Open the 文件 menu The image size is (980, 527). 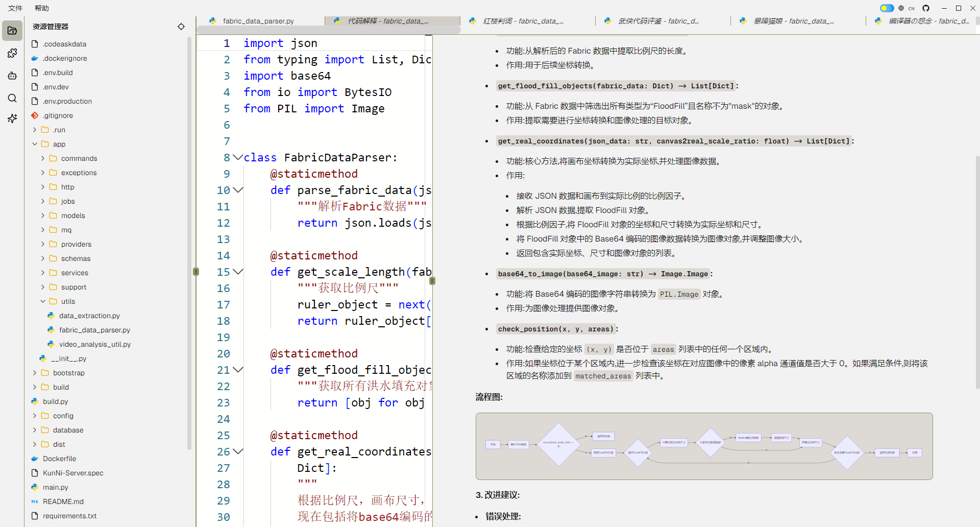coord(15,8)
